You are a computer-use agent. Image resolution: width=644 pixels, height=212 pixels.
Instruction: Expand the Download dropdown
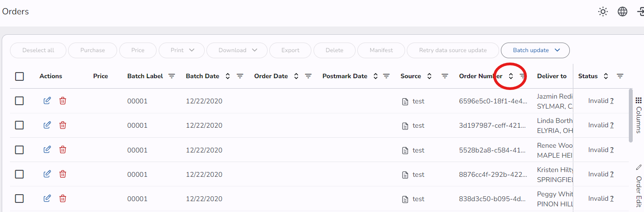237,50
